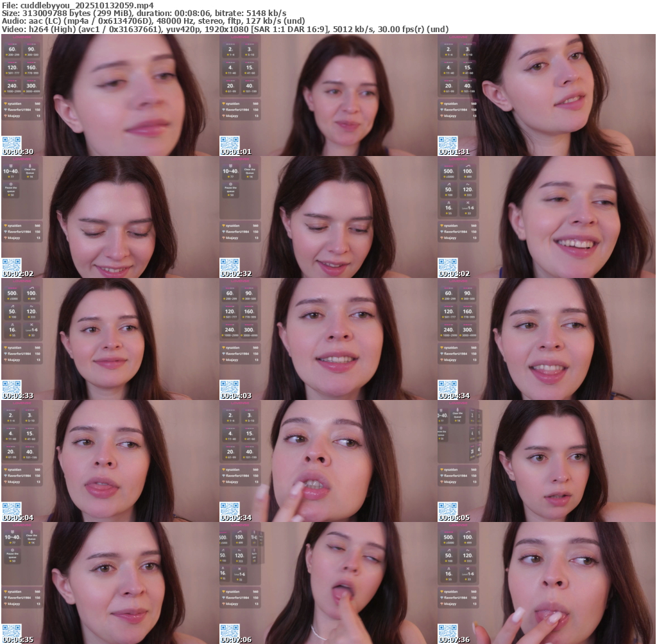Click the thumbnail timestamped 00:01:31
This screenshot has width=657, height=644.
pos(547,95)
